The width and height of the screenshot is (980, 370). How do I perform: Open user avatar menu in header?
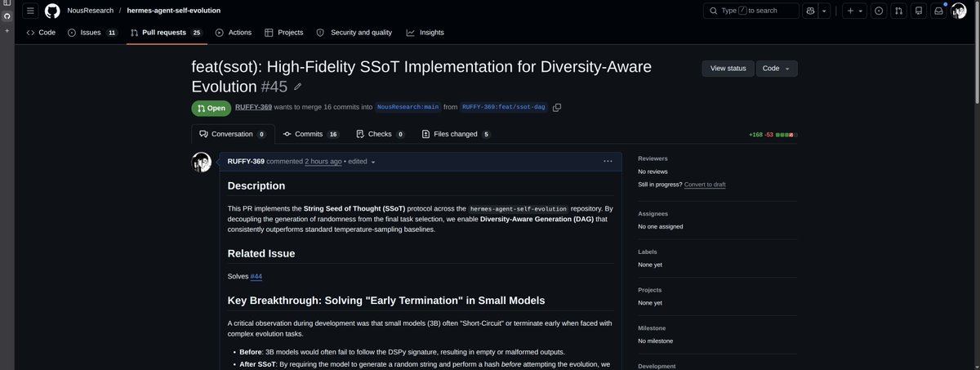959,11
